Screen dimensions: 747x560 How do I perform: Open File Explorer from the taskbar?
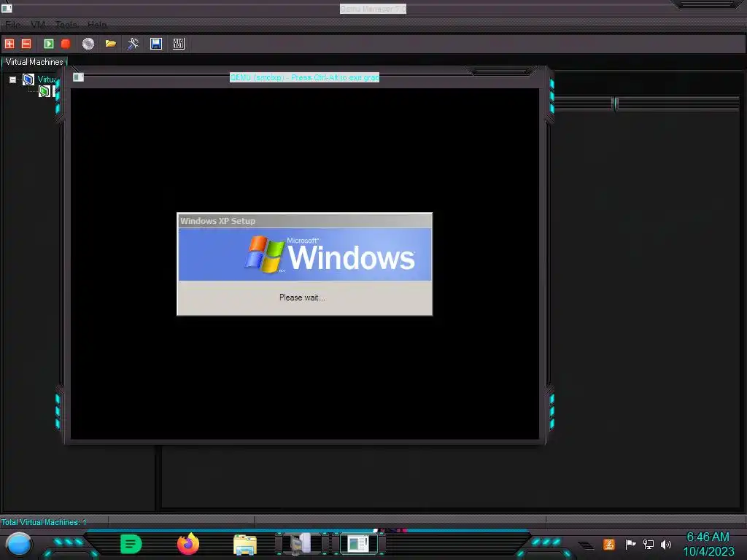245,544
